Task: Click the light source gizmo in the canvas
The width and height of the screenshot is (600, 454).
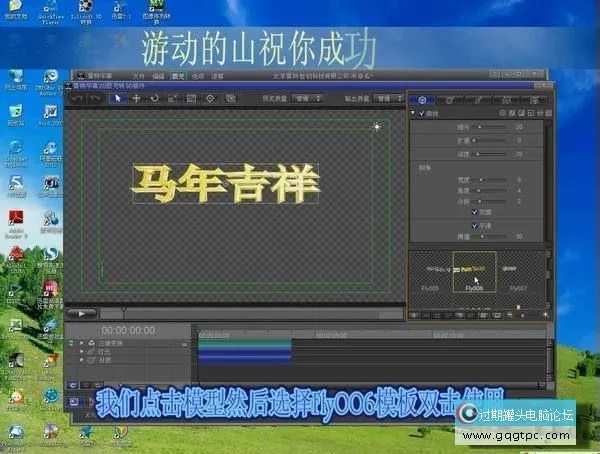Action: point(377,127)
